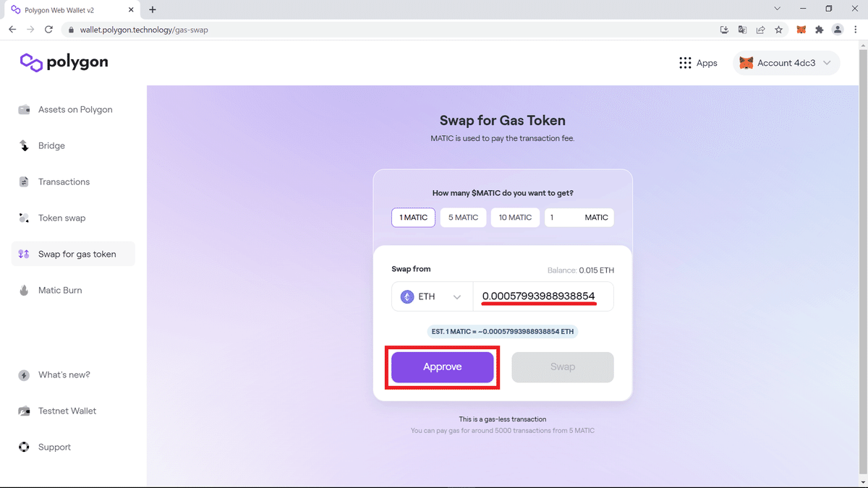868x488 pixels.
Task: Bookmark this page with the star icon
Action: pos(779,30)
